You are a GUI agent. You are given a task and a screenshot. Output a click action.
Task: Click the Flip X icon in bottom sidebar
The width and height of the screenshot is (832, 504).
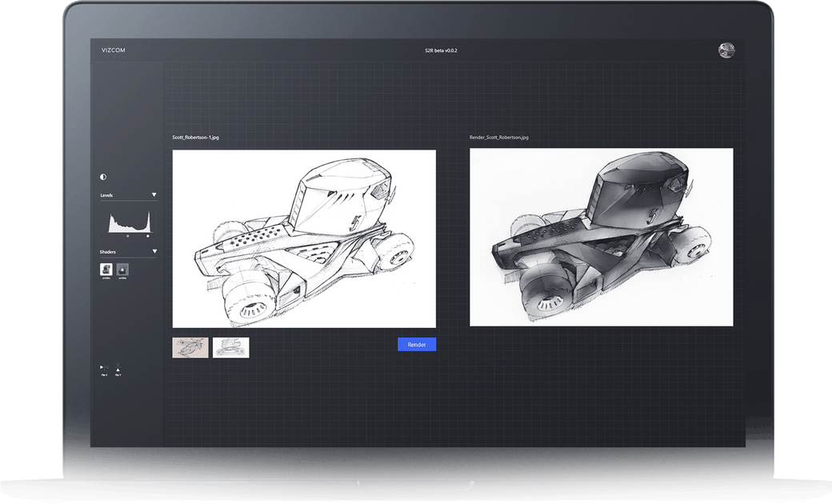pos(104,367)
